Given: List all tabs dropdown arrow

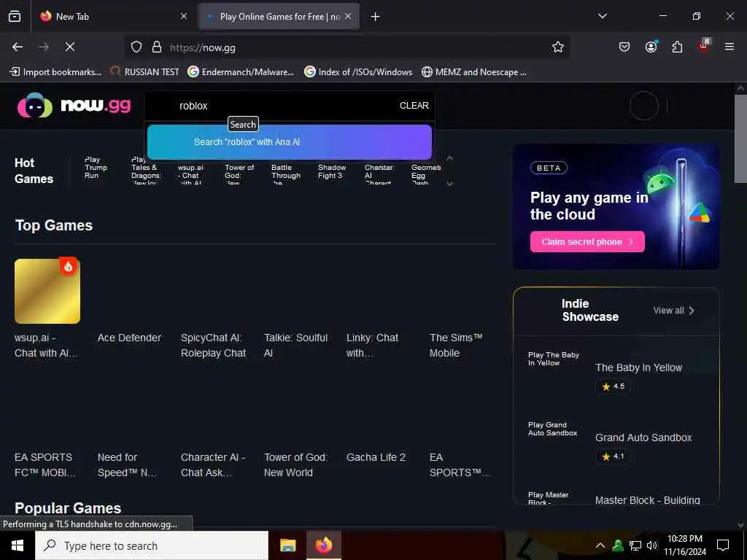Looking at the screenshot, I should pyautogui.click(x=602, y=16).
